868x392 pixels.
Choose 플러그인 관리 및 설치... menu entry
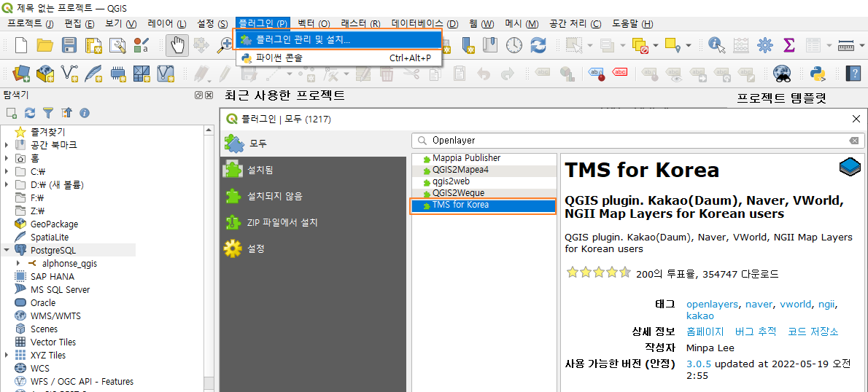click(338, 40)
